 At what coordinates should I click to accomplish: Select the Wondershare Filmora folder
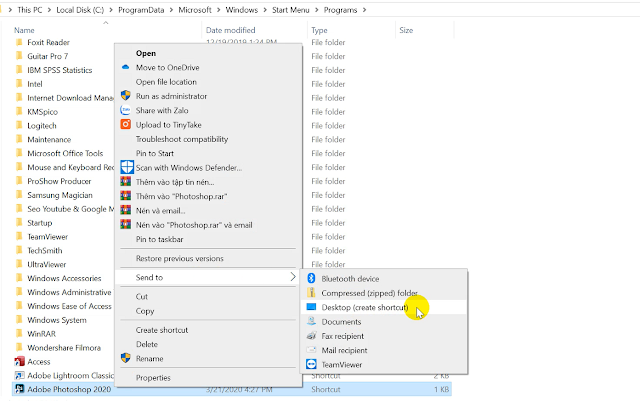coord(64,348)
